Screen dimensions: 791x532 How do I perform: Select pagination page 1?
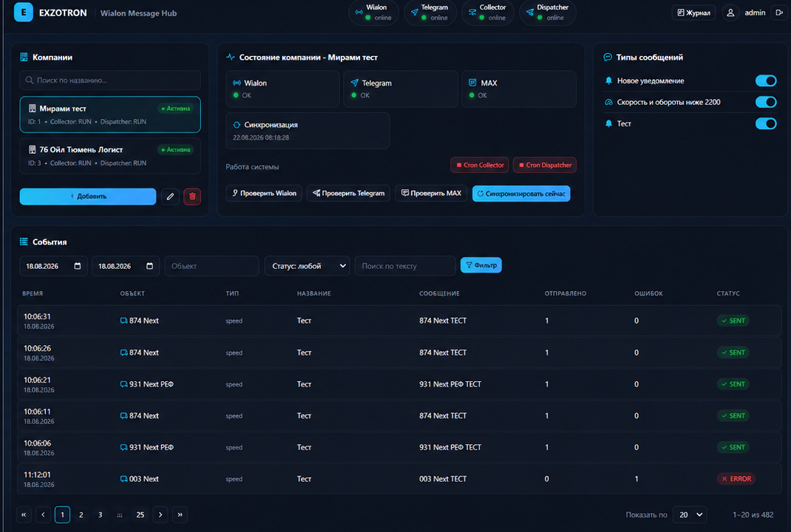62,514
